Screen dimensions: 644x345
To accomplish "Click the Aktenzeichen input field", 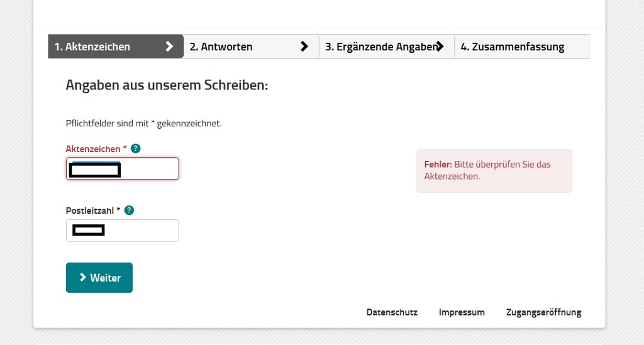I will (x=123, y=168).
